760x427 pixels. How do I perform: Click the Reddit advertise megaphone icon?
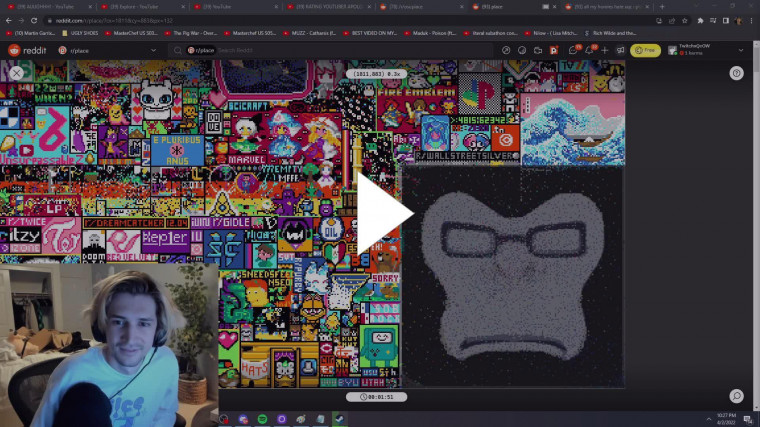pos(620,50)
